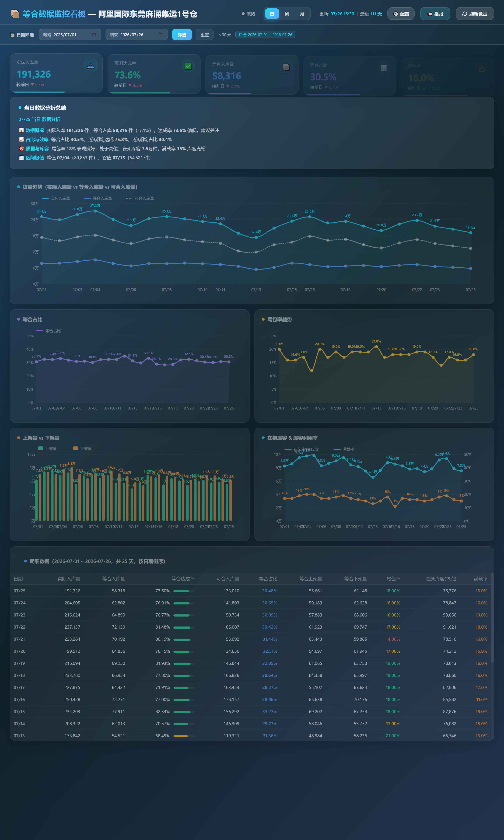Click the 81.93% progress bar in 07/19 row
This screenshot has width=504, height=840.
point(184,663)
